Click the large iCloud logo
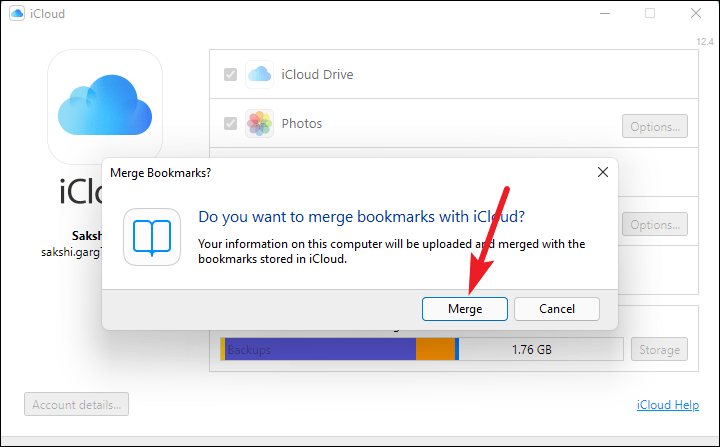 105,107
